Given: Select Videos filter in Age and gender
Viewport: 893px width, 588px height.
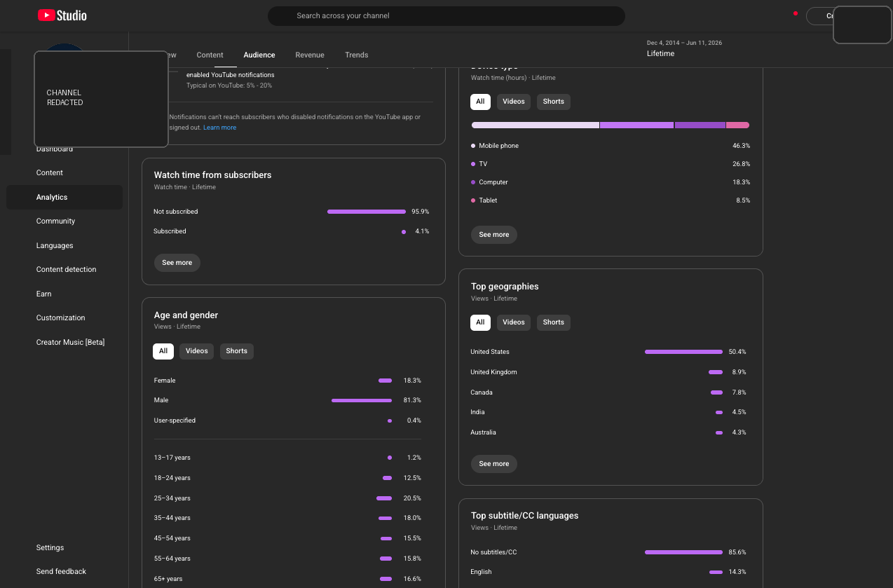Looking at the screenshot, I should pos(196,351).
